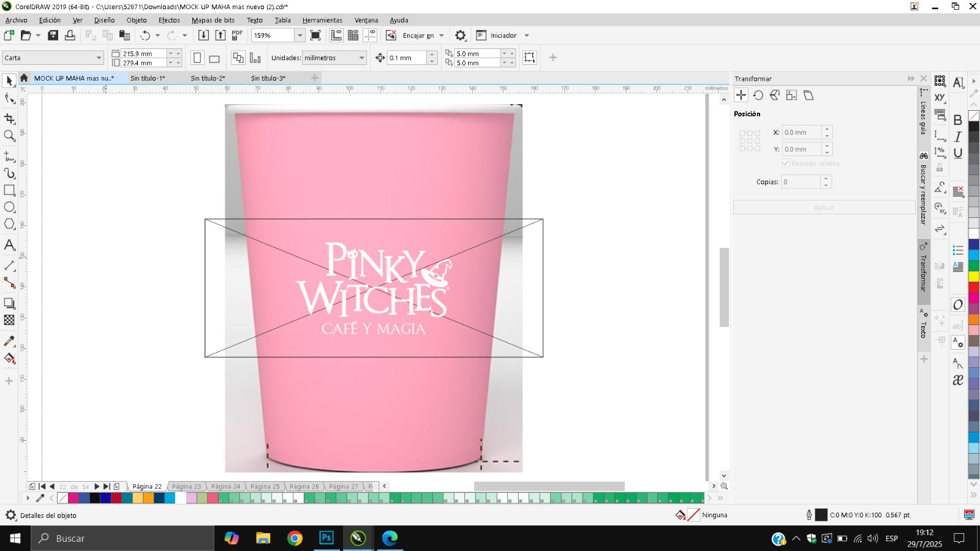
Task: Pick the black swatch in document palette
Action: pos(95,498)
